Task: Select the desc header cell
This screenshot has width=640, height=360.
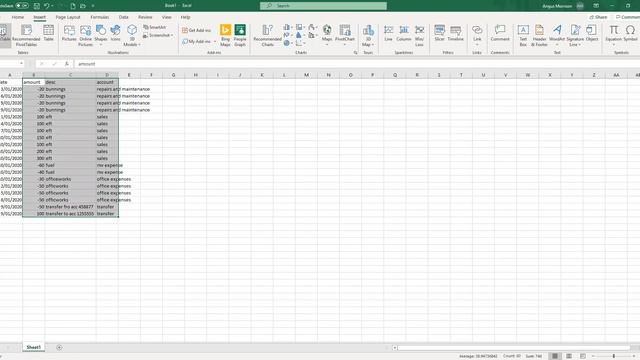Action: [70, 82]
